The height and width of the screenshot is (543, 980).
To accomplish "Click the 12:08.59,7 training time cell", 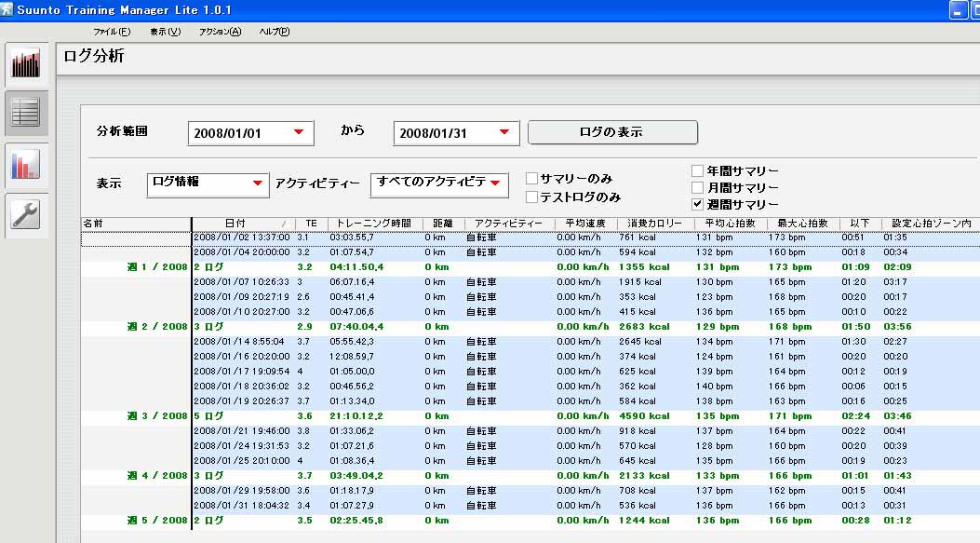I will coord(352,357).
